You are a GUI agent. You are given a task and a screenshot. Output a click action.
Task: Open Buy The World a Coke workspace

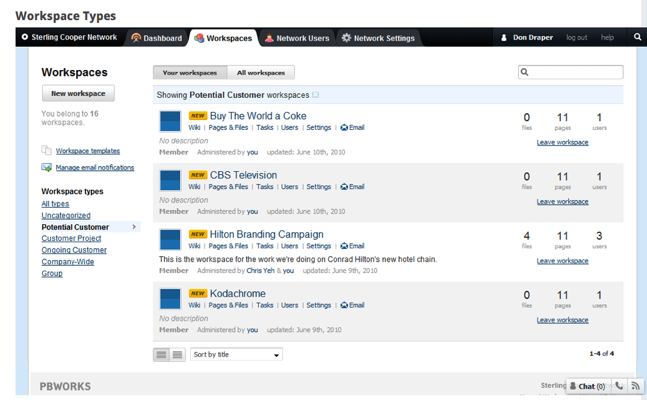pos(258,116)
